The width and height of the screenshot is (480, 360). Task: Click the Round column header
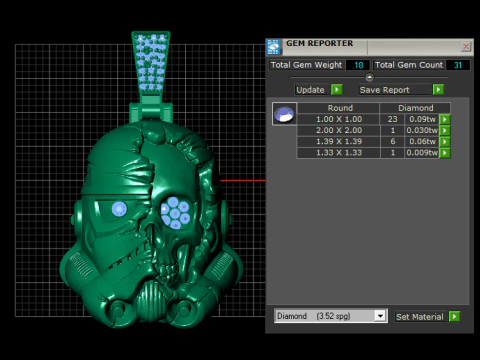click(x=338, y=108)
